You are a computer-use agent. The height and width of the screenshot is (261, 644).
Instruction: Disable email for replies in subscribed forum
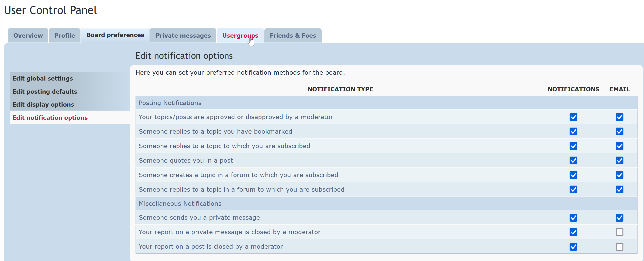tap(619, 189)
